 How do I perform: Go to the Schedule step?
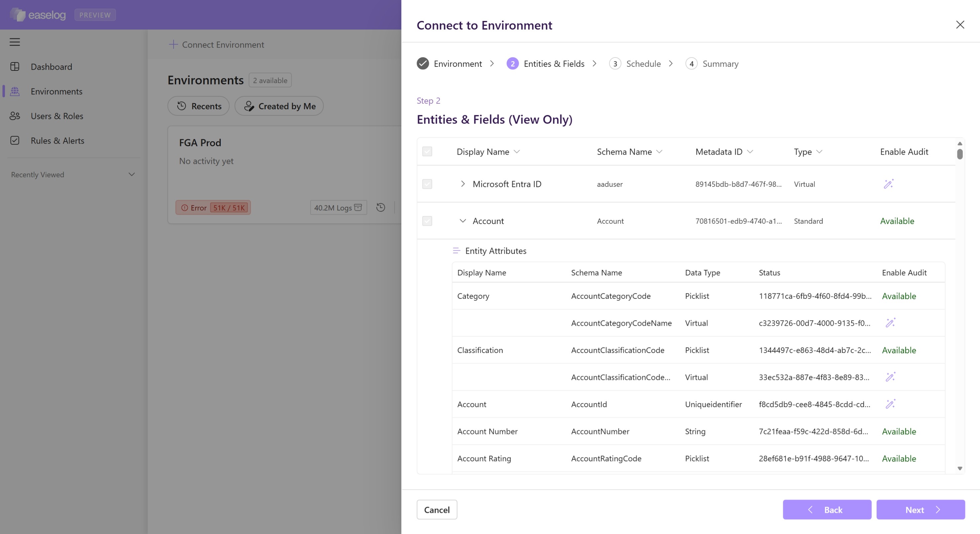point(635,63)
